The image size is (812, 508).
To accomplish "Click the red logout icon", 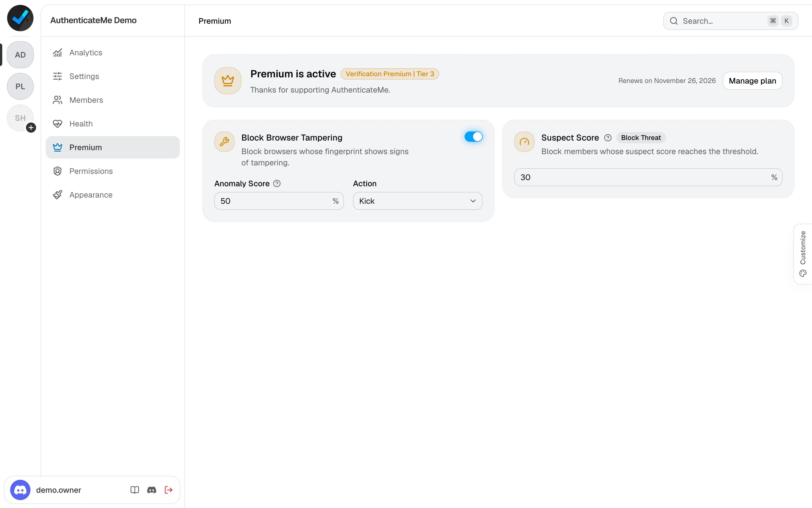I will [x=169, y=490].
